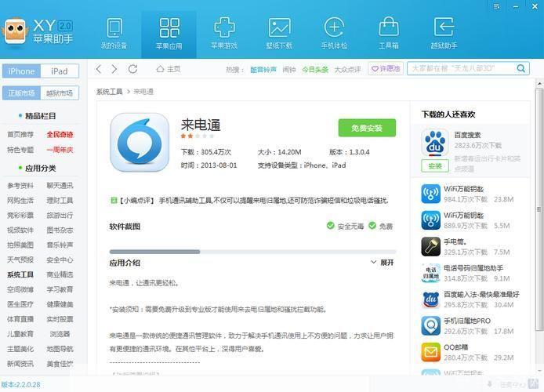Open 苹果游戏 (Apple Games) section
The image size is (544, 392).
(x=224, y=32)
